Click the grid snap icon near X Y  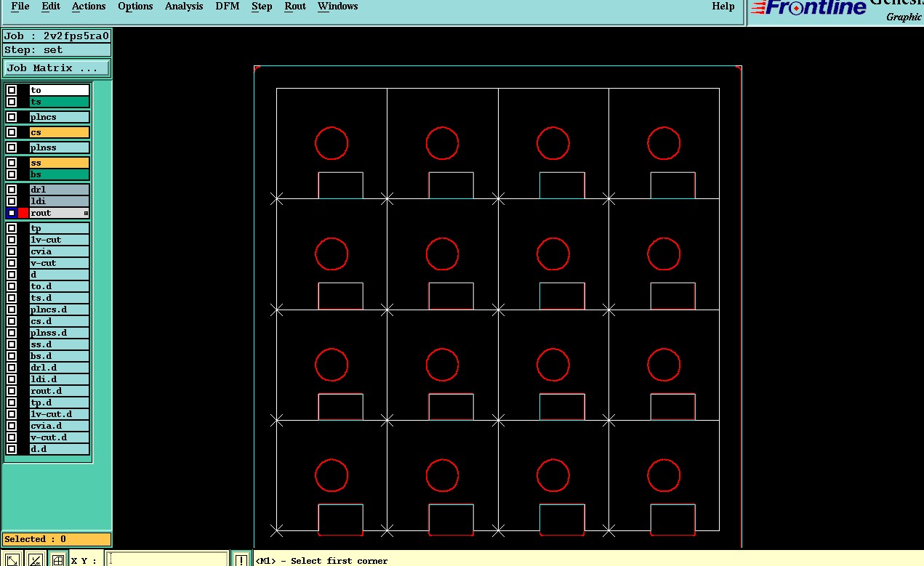click(57, 559)
